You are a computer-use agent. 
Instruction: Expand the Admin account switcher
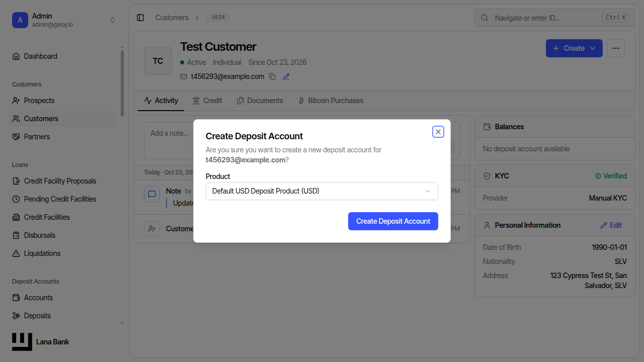[113, 20]
